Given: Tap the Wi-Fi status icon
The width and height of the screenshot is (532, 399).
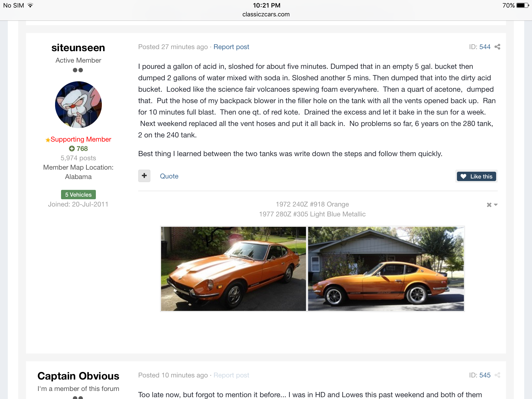Looking at the screenshot, I should click(30, 5).
